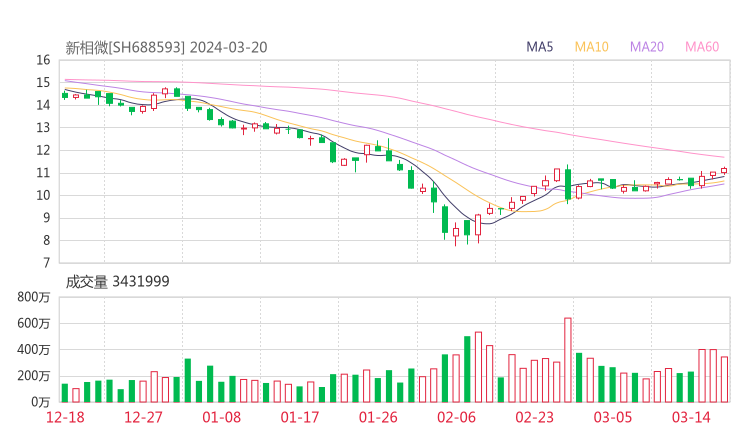
Task: Click the MA20 legend label
Action: (647, 47)
